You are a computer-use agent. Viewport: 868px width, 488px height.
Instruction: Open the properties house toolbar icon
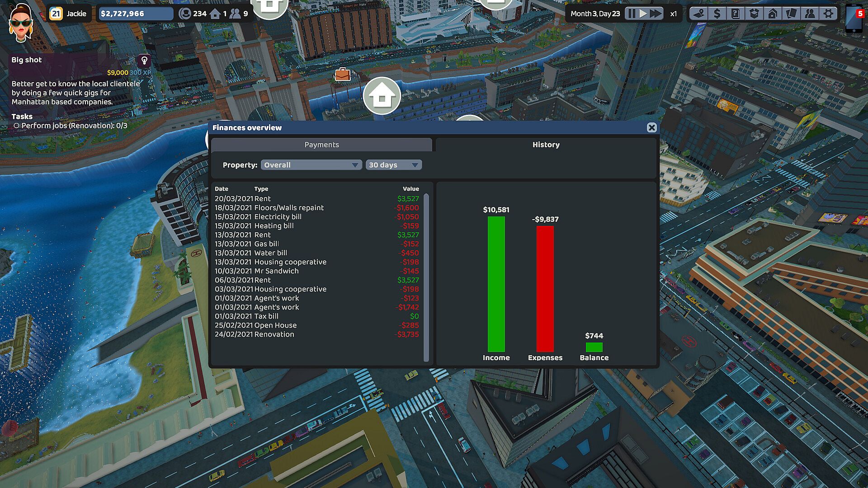click(x=773, y=14)
